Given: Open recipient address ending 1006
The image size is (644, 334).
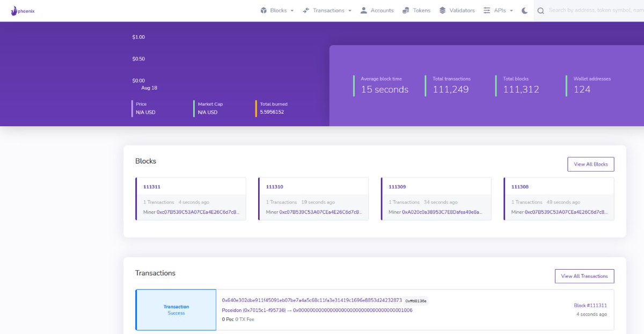Looking at the screenshot, I should (x=353, y=310).
